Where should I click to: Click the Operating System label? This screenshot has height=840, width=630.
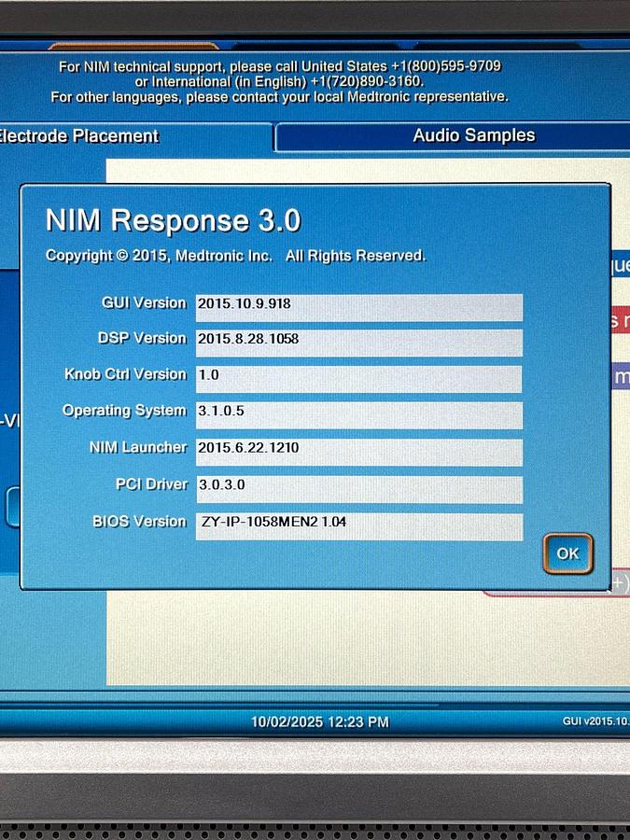[x=124, y=411]
